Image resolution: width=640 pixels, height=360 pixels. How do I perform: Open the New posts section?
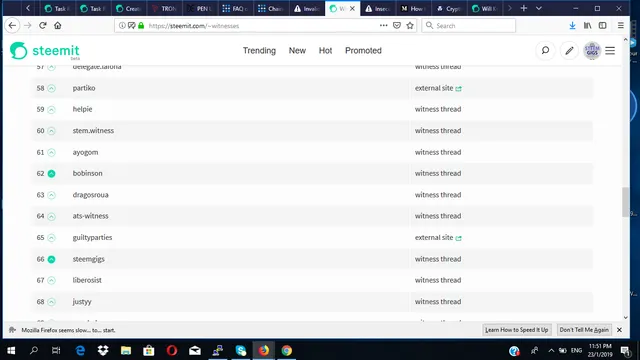tap(297, 51)
